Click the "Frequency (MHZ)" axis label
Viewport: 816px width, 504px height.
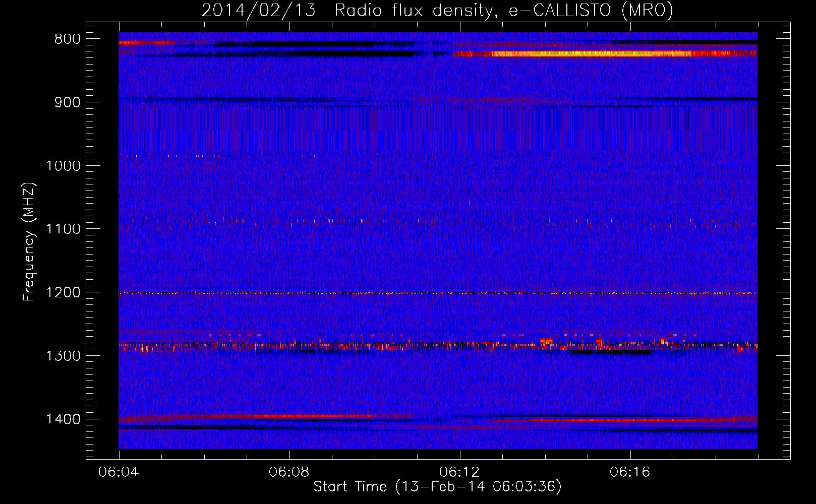point(29,242)
